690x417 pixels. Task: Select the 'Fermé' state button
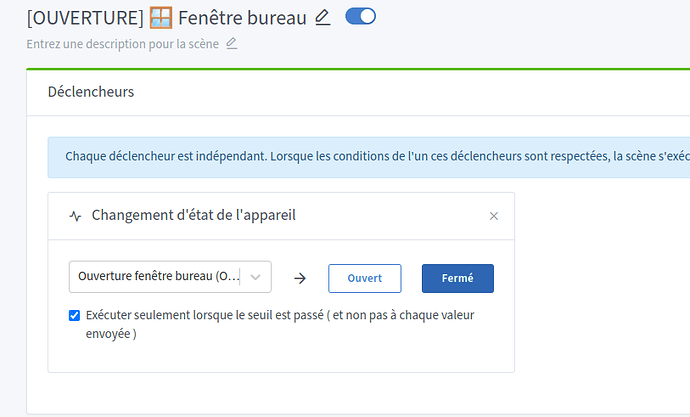[457, 278]
